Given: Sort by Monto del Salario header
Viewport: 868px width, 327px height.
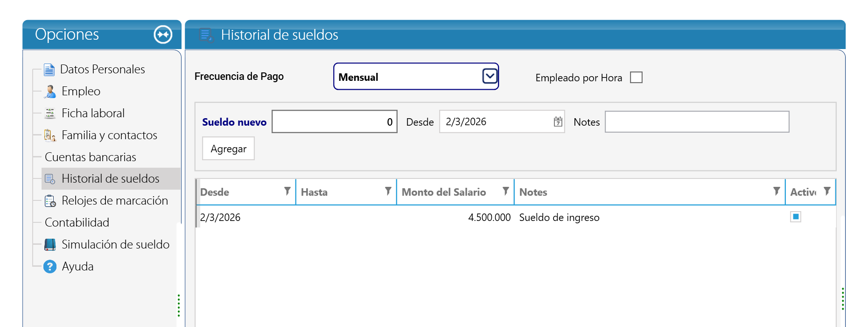Looking at the screenshot, I should pos(444,192).
